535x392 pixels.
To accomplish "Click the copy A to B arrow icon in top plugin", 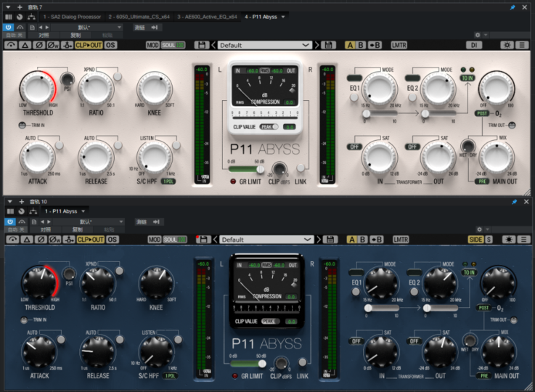I will click(376, 45).
